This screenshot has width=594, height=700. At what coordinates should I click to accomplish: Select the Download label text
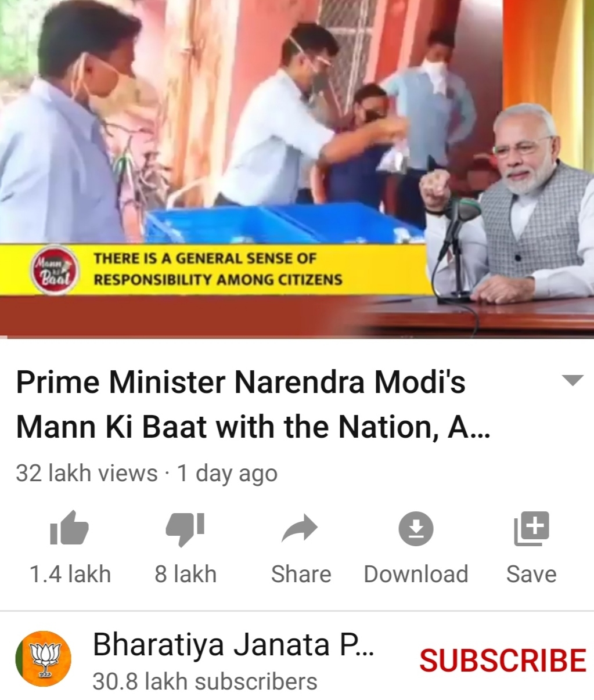coord(416,574)
